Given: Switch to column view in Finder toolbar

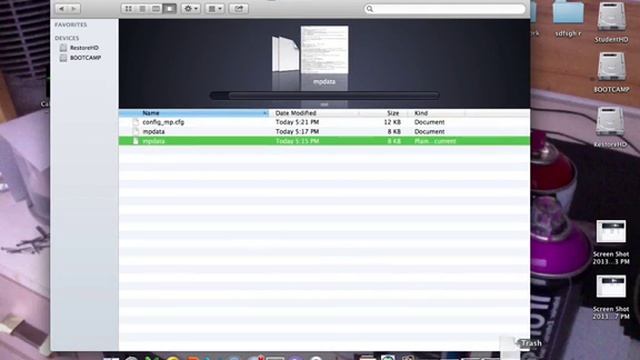Looking at the screenshot, I should click(x=156, y=9).
